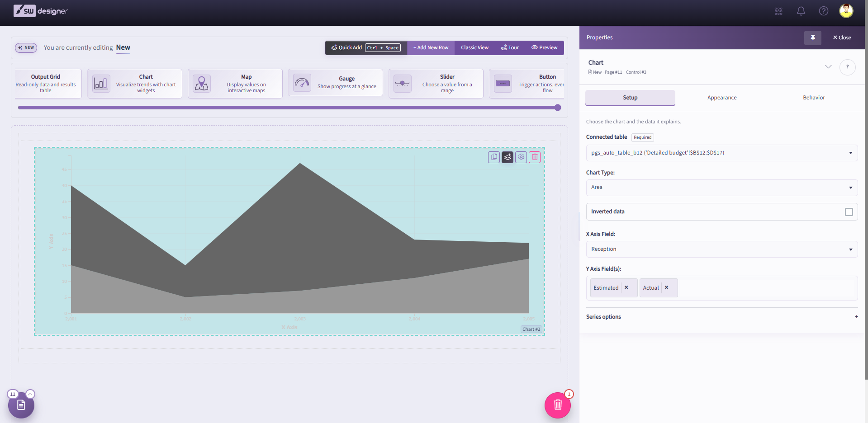Click the Y Axis Fields input area
The image size is (868, 423).
pyautogui.click(x=722, y=288)
